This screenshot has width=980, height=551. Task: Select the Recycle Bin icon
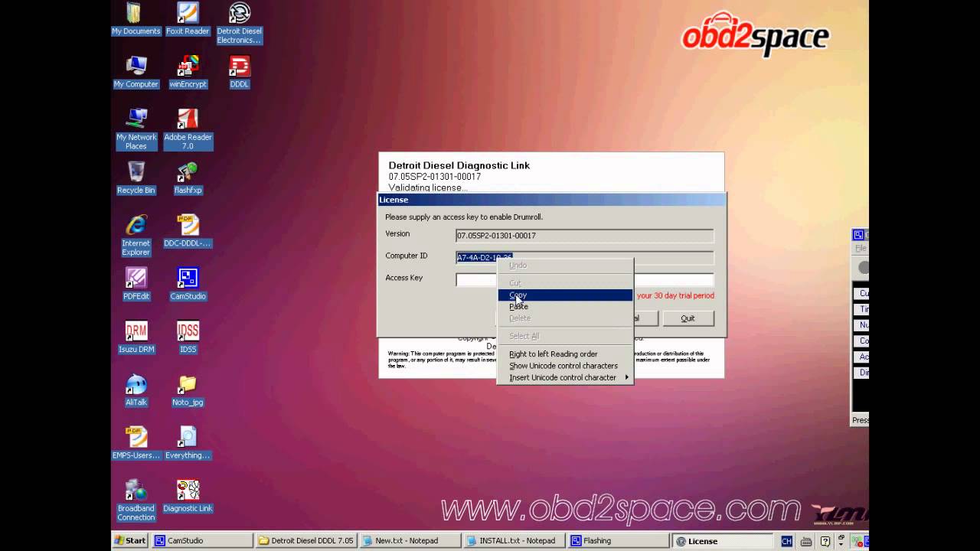[136, 178]
